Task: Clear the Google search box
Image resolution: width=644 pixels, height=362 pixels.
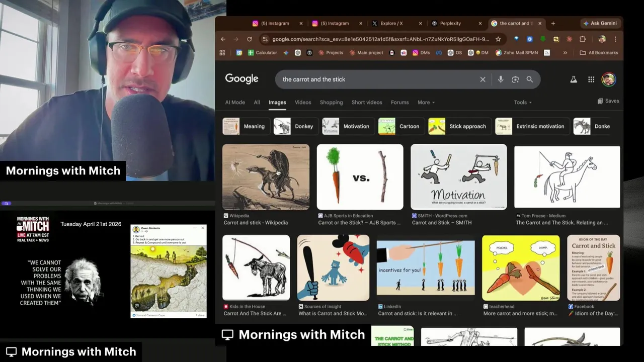Action: tap(482, 79)
